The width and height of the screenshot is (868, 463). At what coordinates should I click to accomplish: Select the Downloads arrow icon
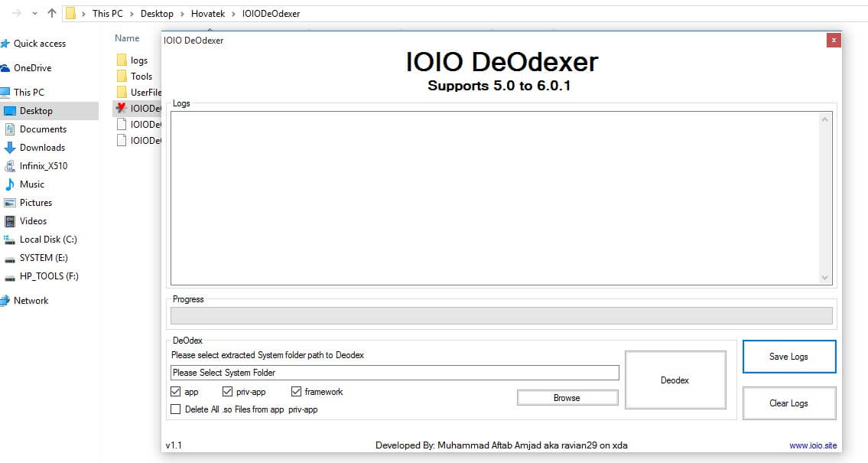[10, 148]
